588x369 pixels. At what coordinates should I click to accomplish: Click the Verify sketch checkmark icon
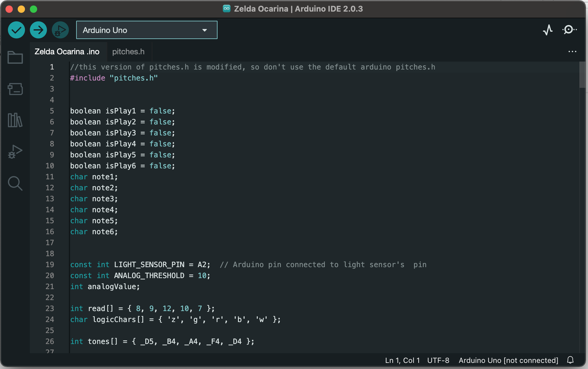(16, 30)
